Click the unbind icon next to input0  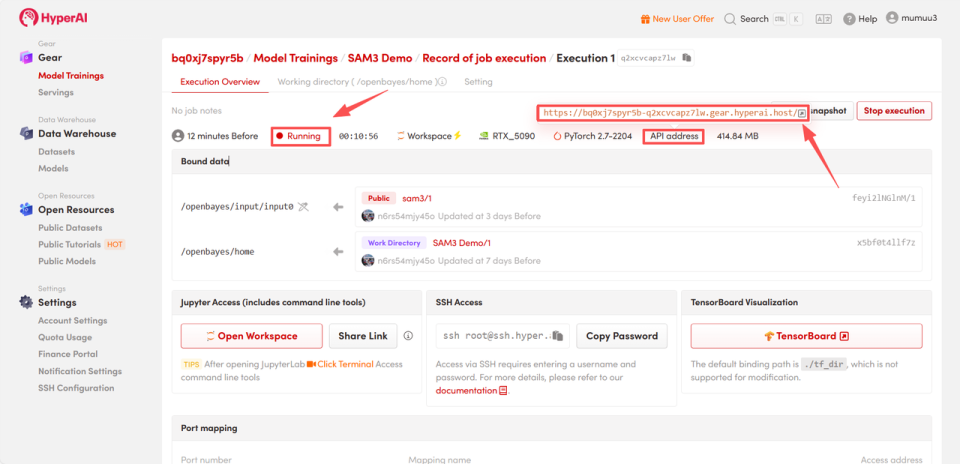pyautogui.click(x=303, y=207)
